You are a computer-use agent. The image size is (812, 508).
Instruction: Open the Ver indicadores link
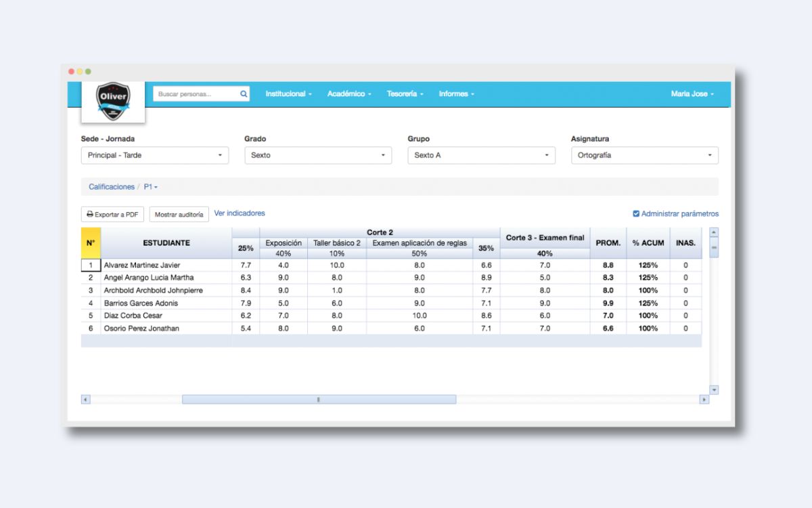pos(240,213)
